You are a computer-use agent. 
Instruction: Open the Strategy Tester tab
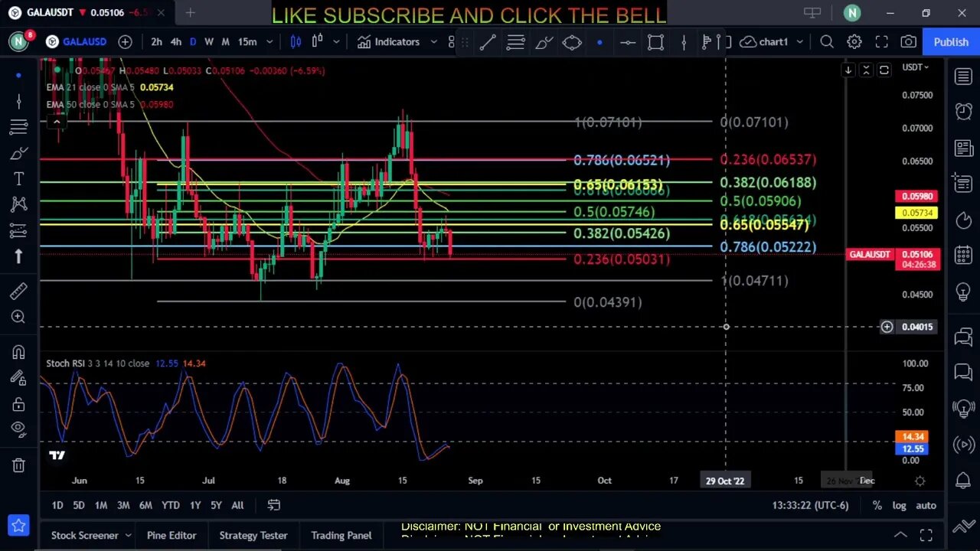(253, 536)
